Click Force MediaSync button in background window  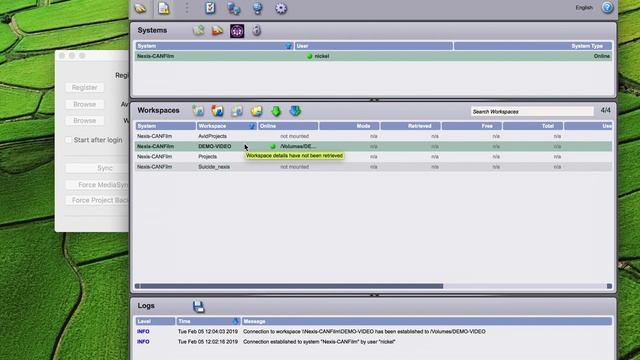pos(98,185)
